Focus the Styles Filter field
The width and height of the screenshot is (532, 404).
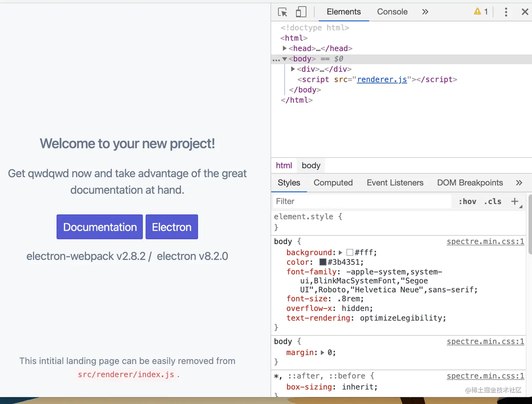(x=362, y=201)
